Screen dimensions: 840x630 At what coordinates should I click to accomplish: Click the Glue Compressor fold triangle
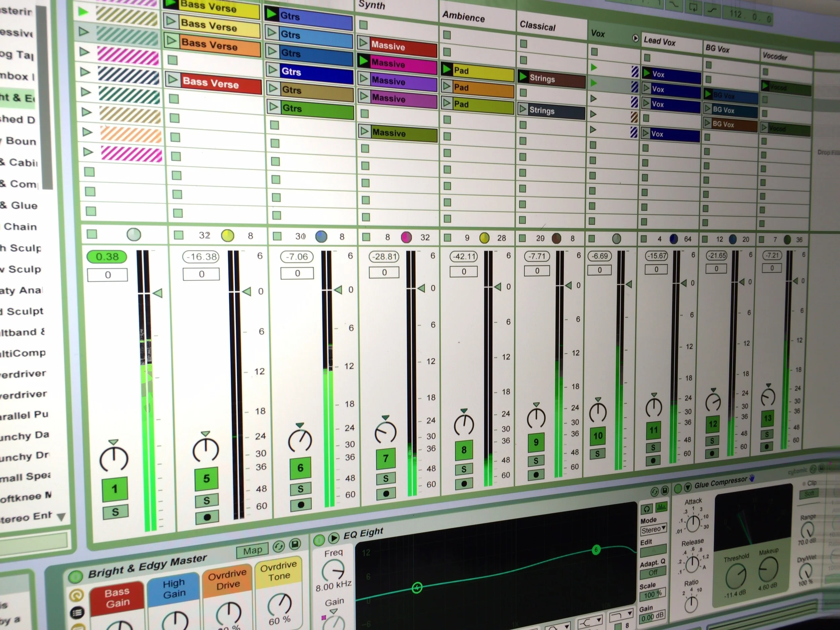[688, 487]
